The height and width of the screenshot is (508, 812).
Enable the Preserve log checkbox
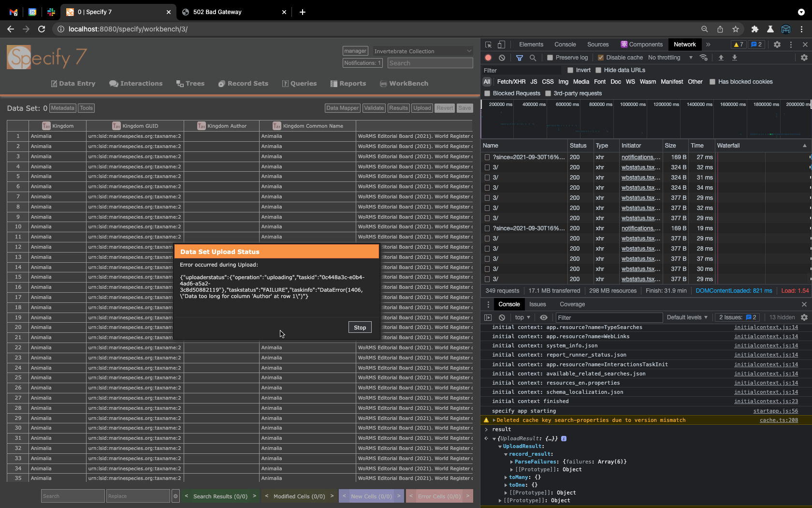pyautogui.click(x=550, y=58)
